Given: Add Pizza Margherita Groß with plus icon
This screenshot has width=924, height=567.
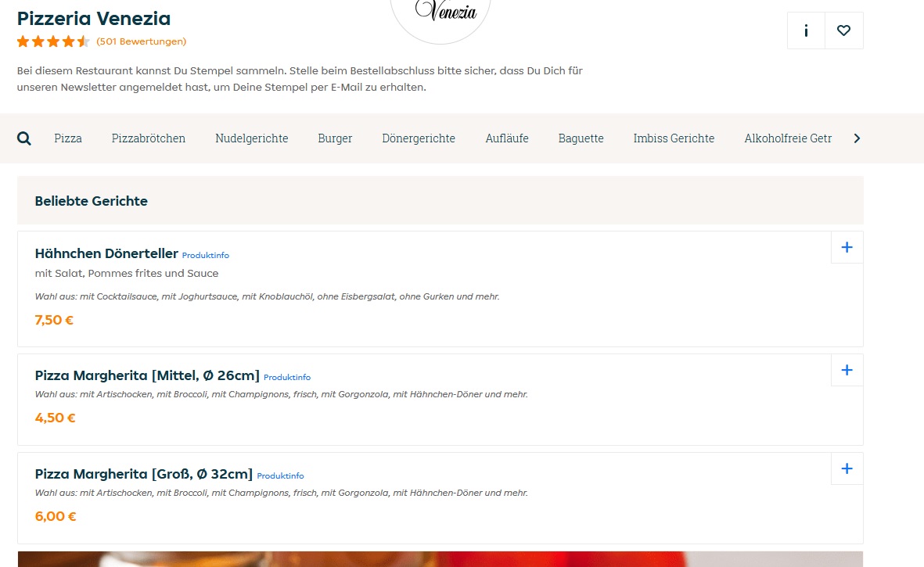Looking at the screenshot, I should [847, 468].
